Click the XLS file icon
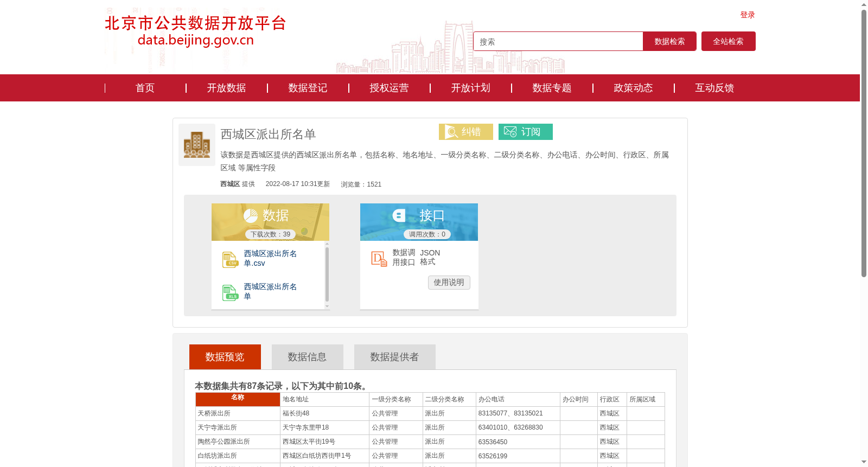Screen dimensions: 868x467 pyautogui.click(x=230, y=292)
